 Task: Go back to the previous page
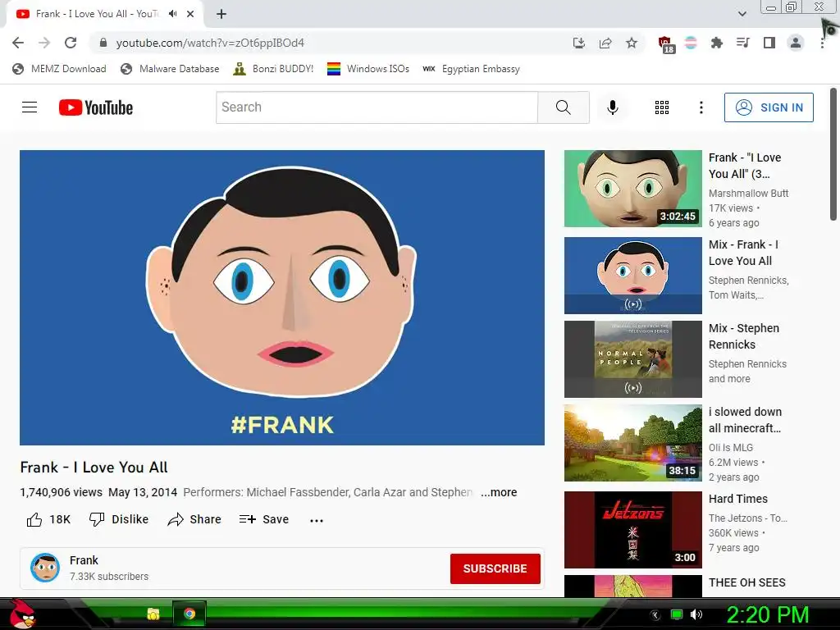[x=18, y=43]
